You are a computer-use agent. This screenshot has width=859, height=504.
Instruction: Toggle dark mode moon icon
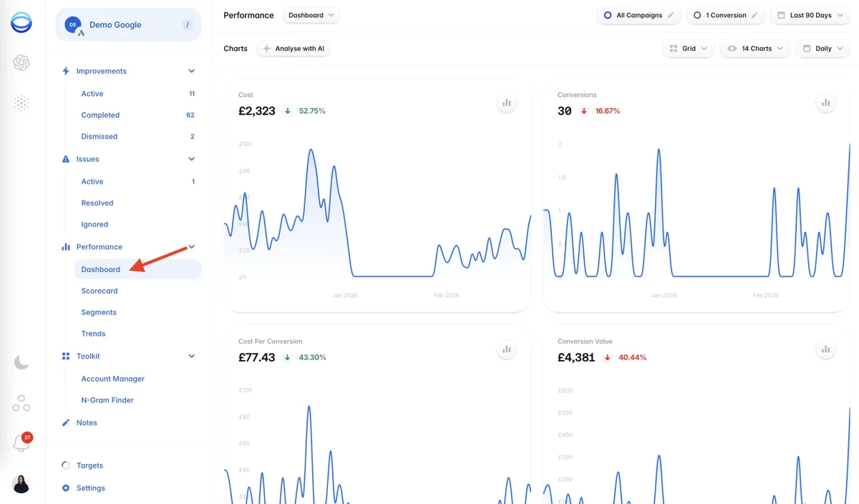tap(21, 363)
